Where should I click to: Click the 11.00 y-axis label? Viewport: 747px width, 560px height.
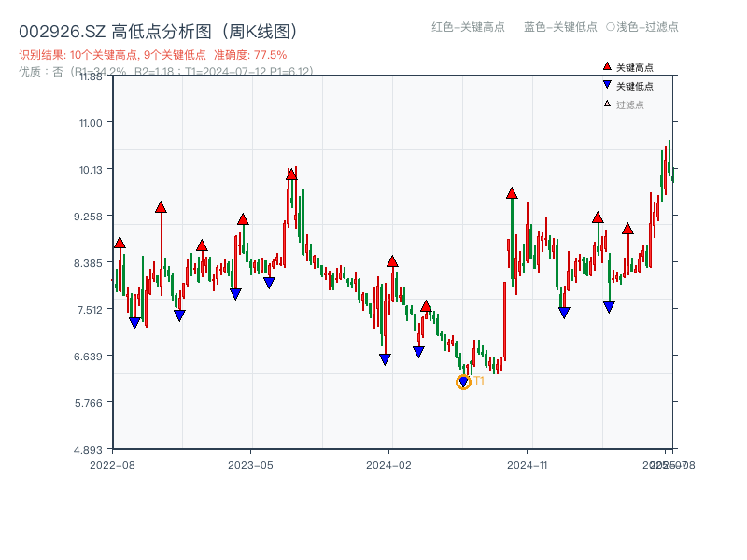coord(91,123)
